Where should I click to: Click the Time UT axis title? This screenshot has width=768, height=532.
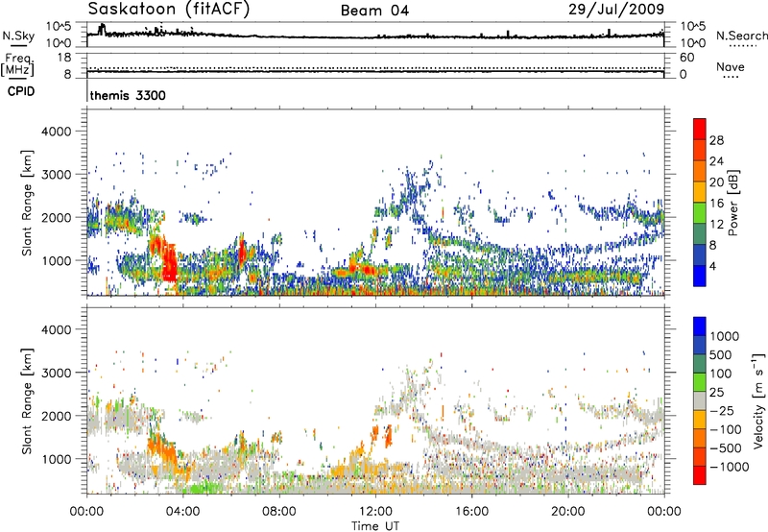(375, 526)
